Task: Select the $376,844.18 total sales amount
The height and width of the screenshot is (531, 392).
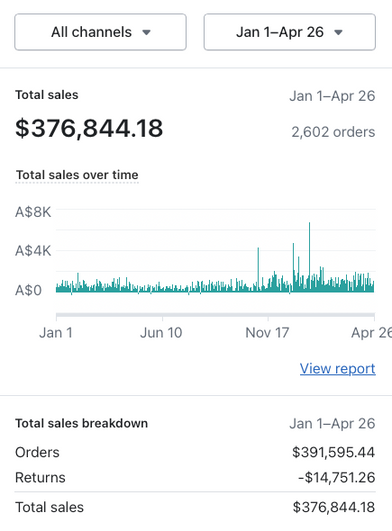Action: tap(89, 128)
